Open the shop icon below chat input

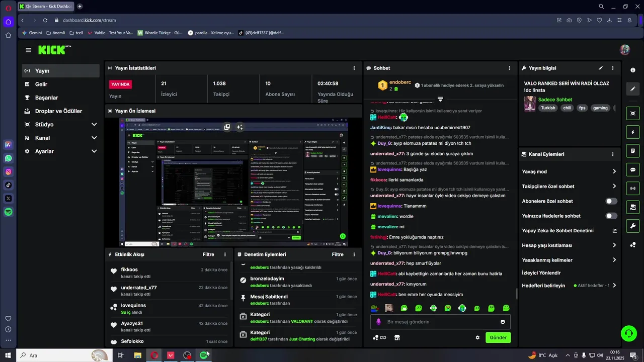pos(396,337)
